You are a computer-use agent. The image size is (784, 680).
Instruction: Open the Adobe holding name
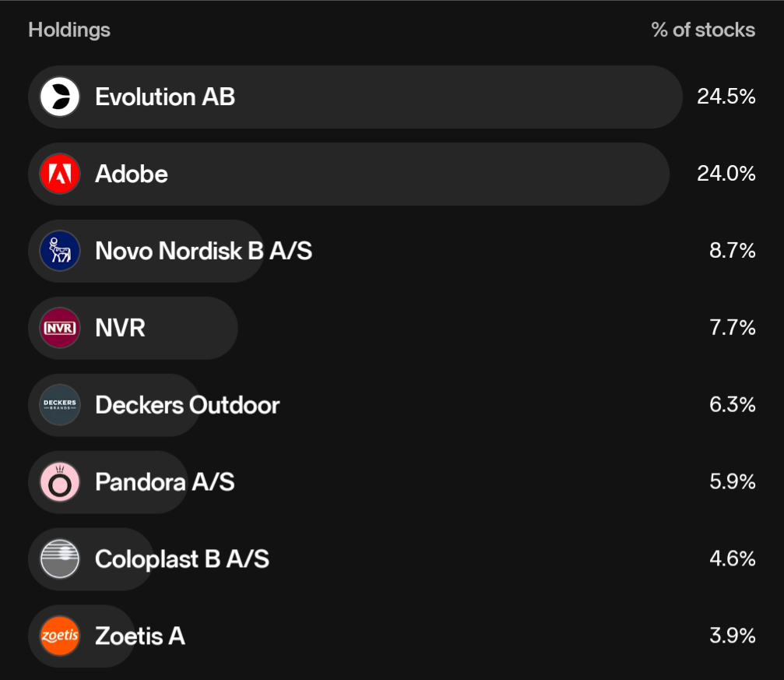tap(132, 174)
